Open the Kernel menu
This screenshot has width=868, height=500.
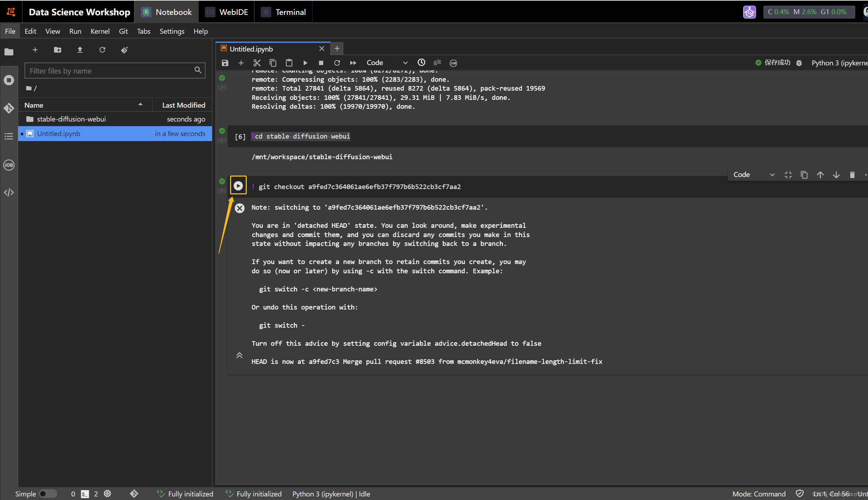100,31
